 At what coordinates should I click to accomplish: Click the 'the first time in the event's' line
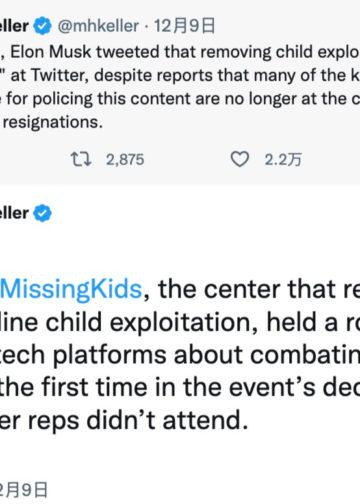click(x=180, y=387)
